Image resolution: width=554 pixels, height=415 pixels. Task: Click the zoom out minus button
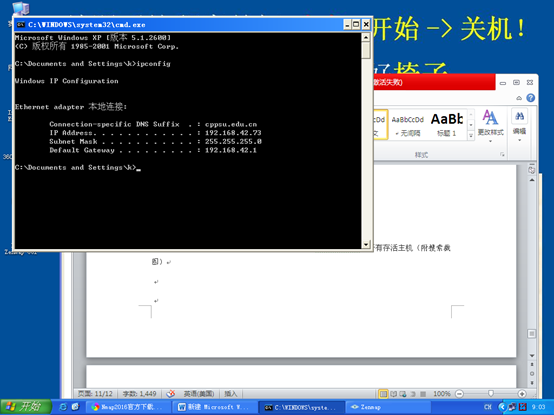pyautogui.click(x=459, y=393)
